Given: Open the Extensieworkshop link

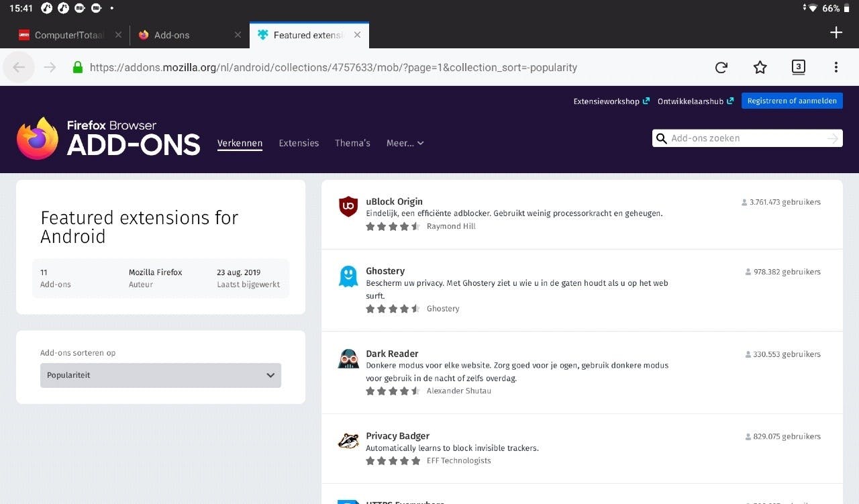Looking at the screenshot, I should [x=611, y=101].
